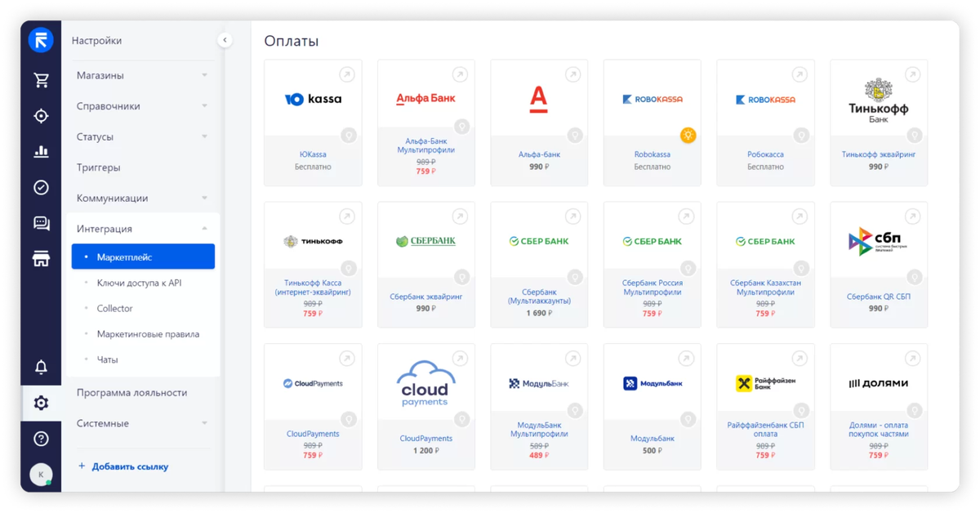This screenshot has width=980, height=513.
Task: Open the shopping cart orders section
Action: pos(41,80)
